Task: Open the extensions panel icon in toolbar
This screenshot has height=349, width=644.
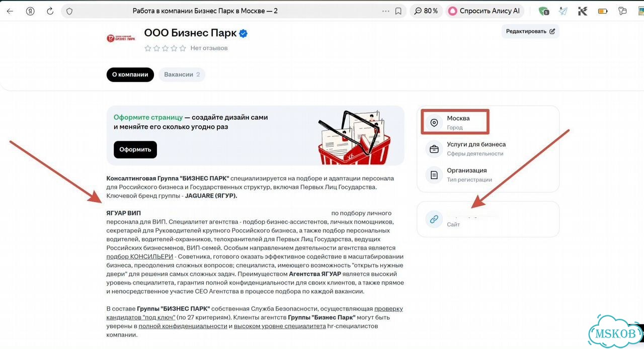Action: pyautogui.click(x=623, y=11)
